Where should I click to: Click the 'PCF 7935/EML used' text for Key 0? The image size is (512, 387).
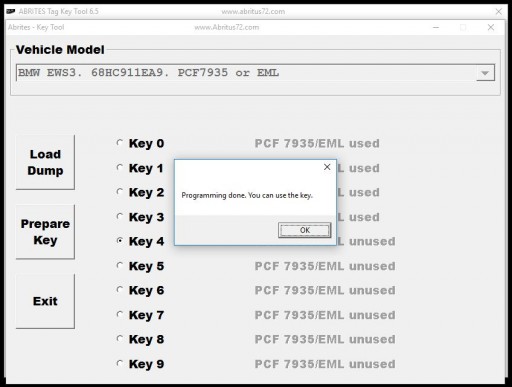coord(317,143)
